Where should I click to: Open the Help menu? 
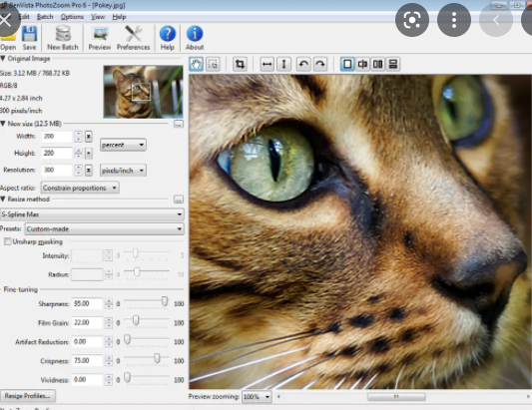coord(119,17)
